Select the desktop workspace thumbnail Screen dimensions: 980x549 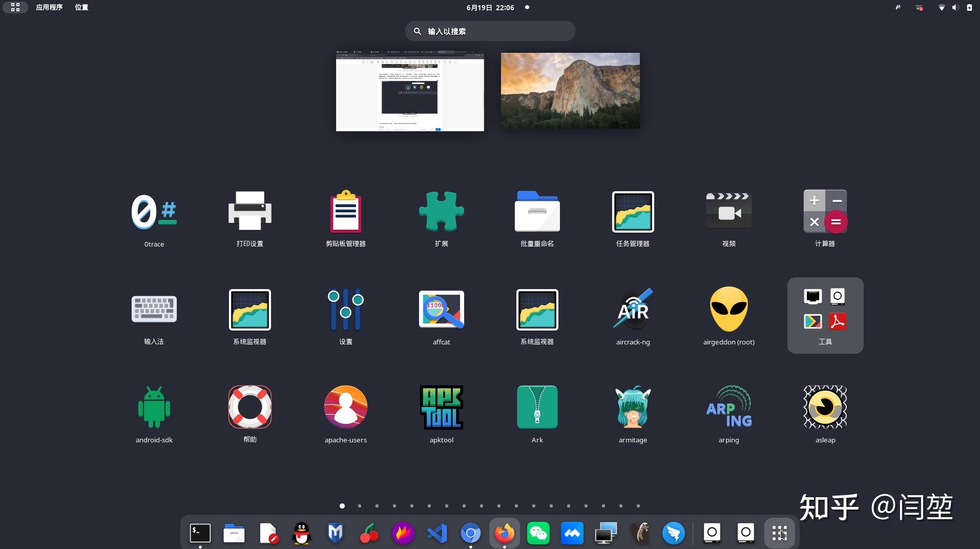570,90
